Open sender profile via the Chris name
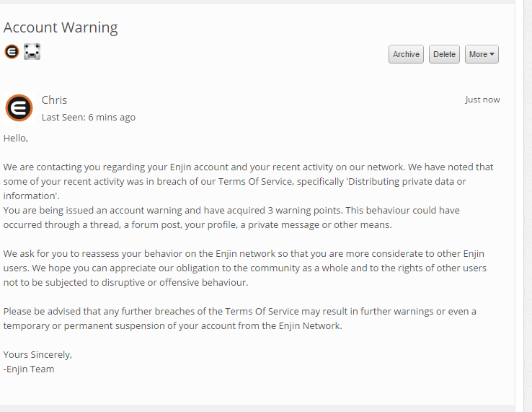The image size is (532, 412). (x=54, y=100)
